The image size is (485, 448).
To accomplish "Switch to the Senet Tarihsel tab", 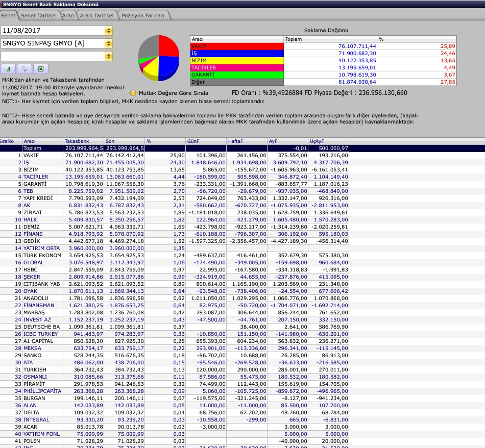I will tap(39, 15).
